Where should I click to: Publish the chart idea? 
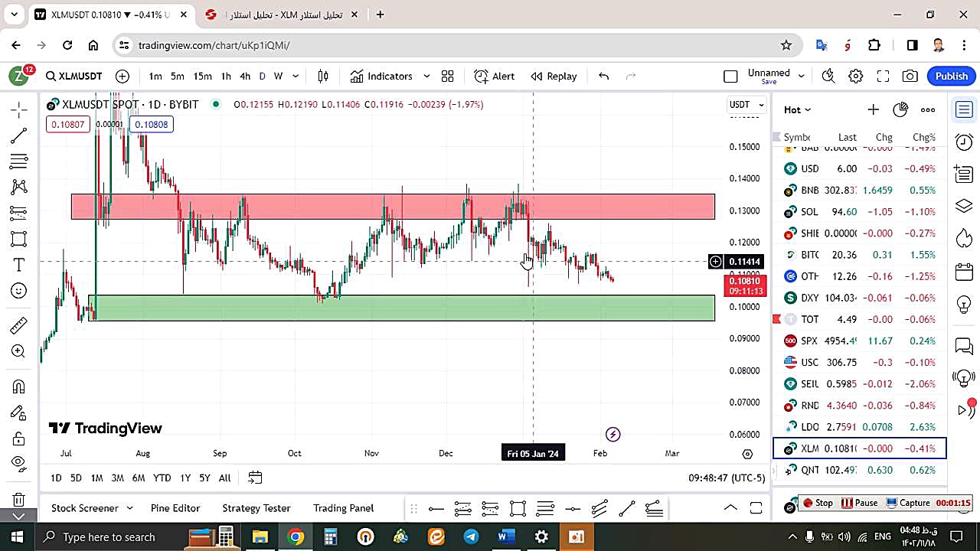point(952,76)
